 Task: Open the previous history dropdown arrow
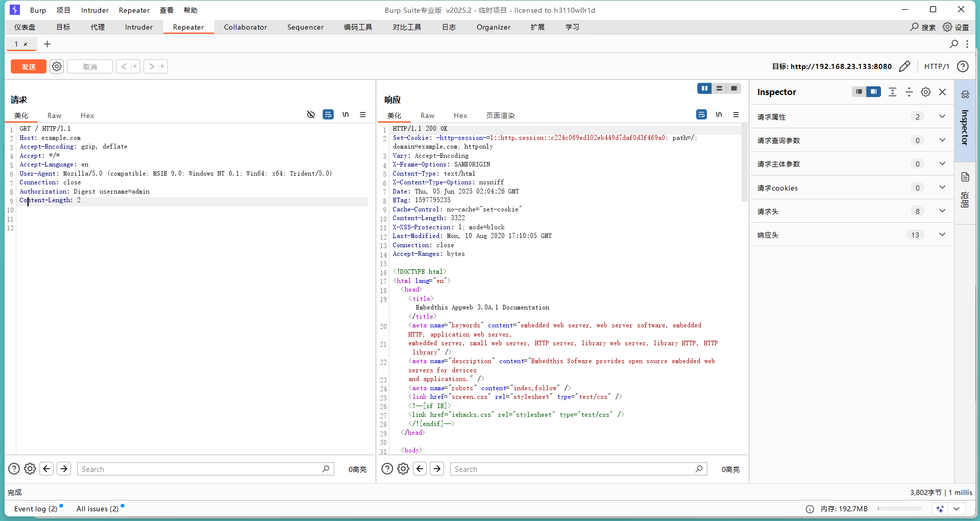(135, 66)
